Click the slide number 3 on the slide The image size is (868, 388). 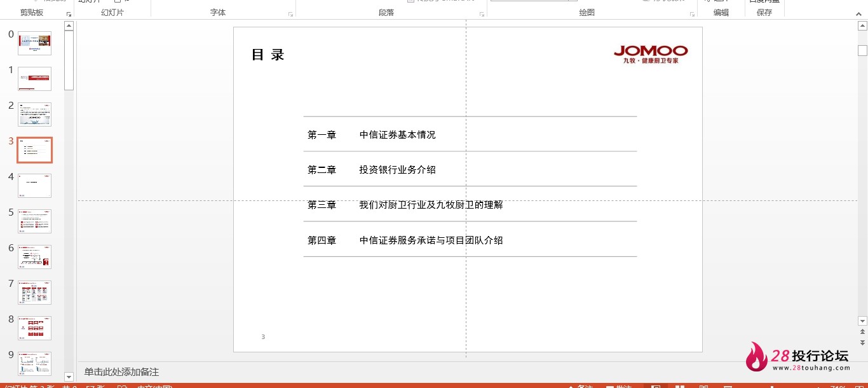point(263,337)
